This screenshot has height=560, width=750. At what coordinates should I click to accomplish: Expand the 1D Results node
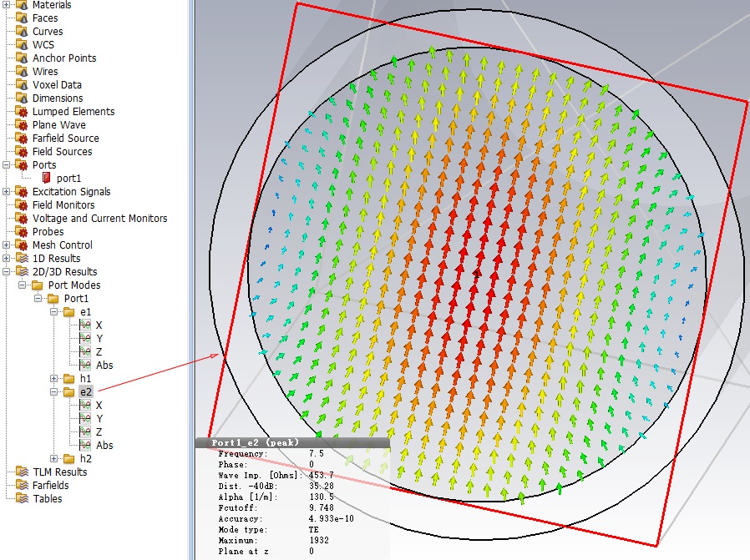click(6, 259)
